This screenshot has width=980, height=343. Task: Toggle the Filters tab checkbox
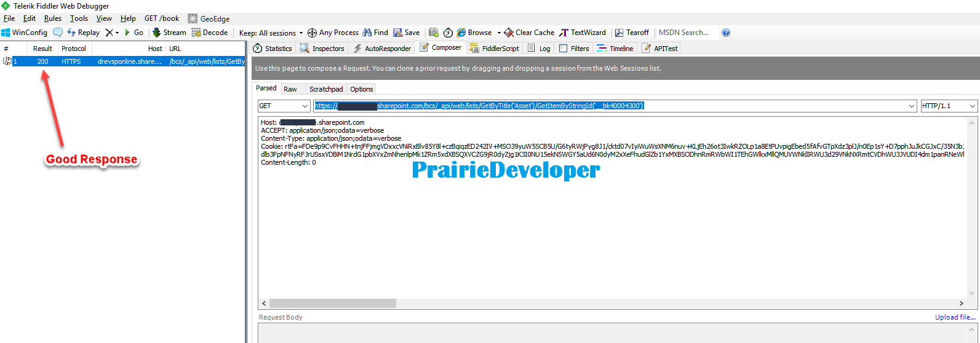[x=563, y=48]
